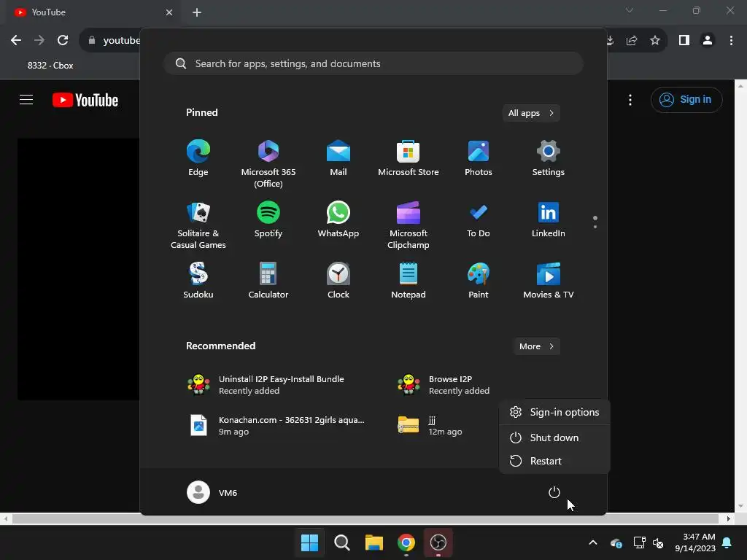747x560 pixels.
Task: Click the network tray icon
Action: click(639, 542)
